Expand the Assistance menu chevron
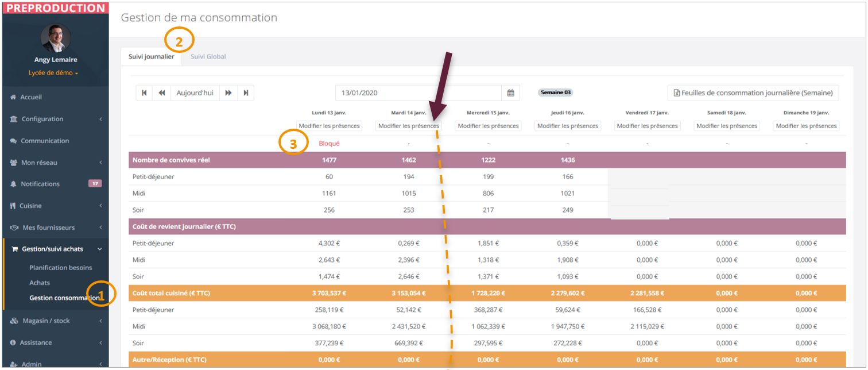The height and width of the screenshot is (370, 868). coord(100,342)
